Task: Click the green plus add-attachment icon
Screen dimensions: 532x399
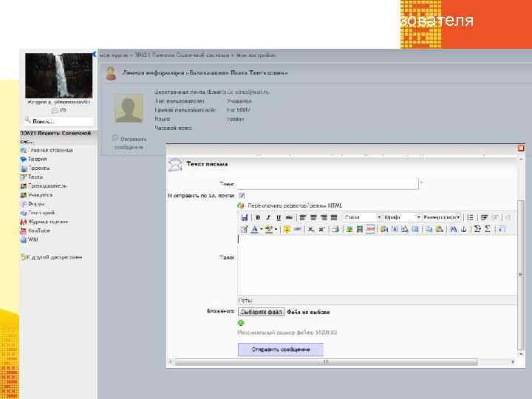Action: click(x=241, y=323)
